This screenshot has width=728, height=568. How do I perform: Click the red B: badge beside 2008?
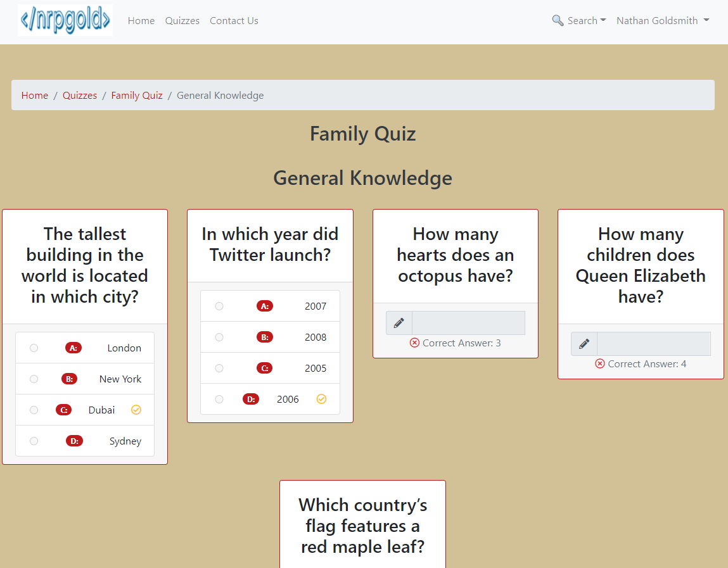pos(265,338)
